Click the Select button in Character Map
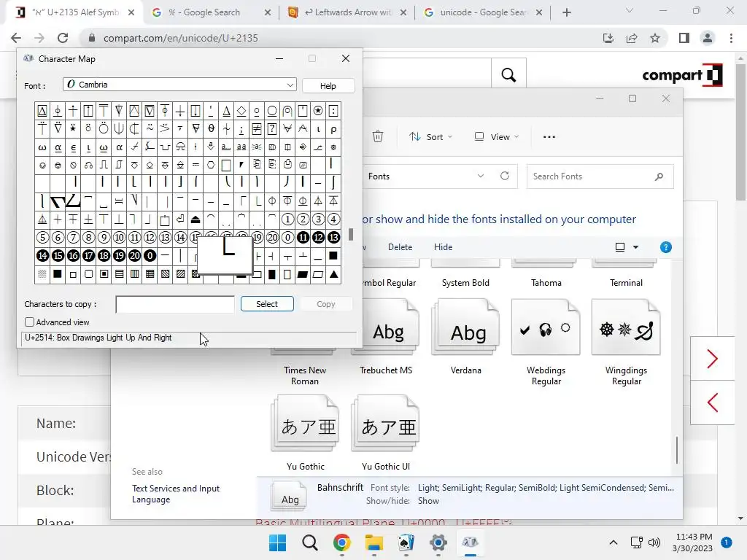 (x=267, y=304)
